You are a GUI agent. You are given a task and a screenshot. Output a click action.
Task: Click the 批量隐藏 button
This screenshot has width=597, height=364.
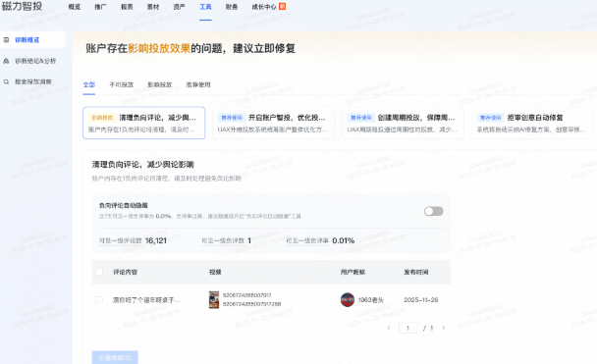pos(115,357)
